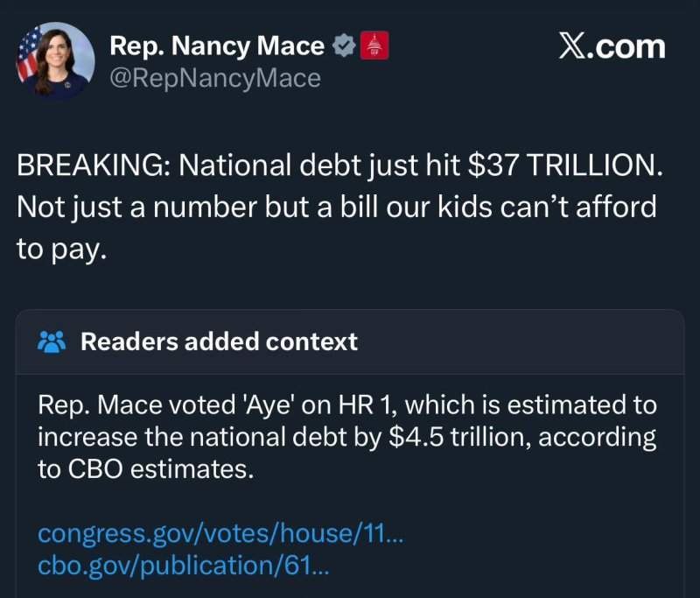Open the congress.gov/votes/house link
Screen dimensions: 700x598
click(x=220, y=533)
